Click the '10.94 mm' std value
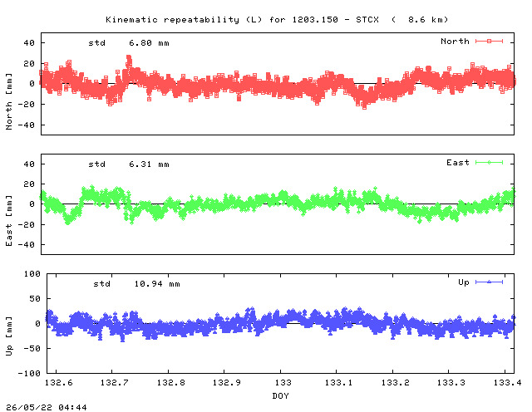This screenshot has height=412, width=532. pos(157,284)
